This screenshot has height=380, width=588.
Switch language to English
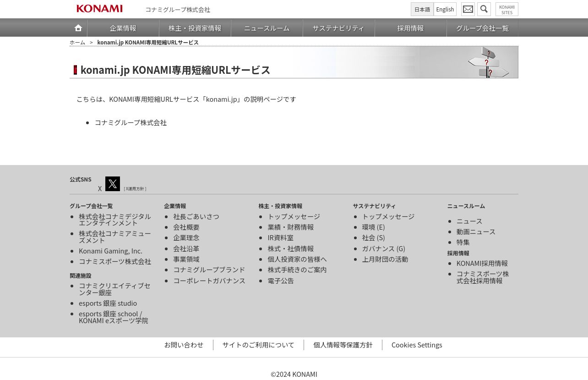coord(445,9)
